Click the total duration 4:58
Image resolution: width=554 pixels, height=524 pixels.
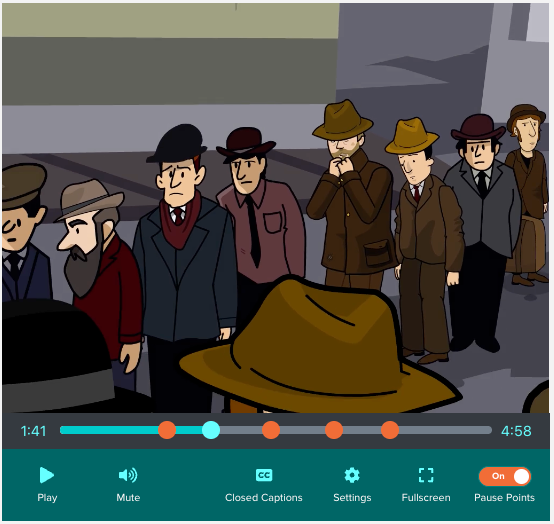tap(516, 431)
